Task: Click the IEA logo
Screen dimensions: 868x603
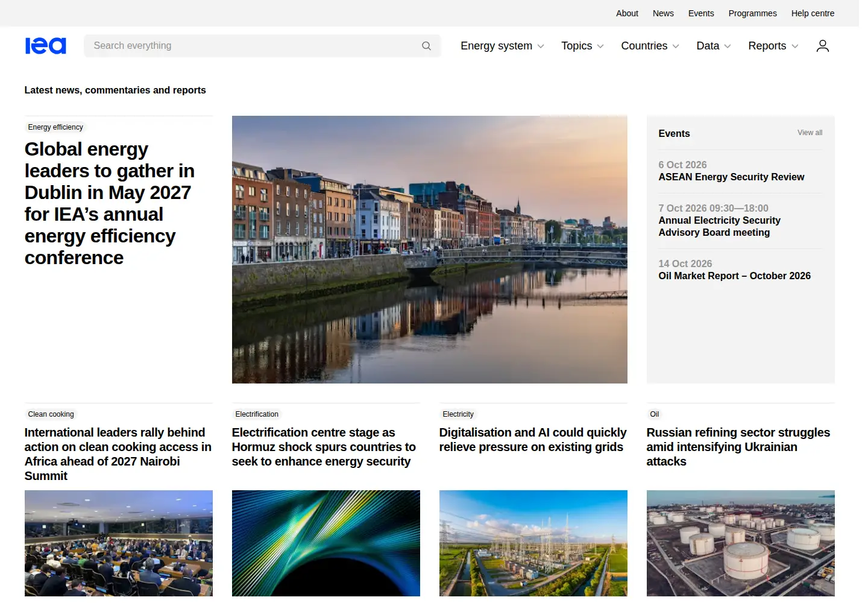Action: pos(46,46)
